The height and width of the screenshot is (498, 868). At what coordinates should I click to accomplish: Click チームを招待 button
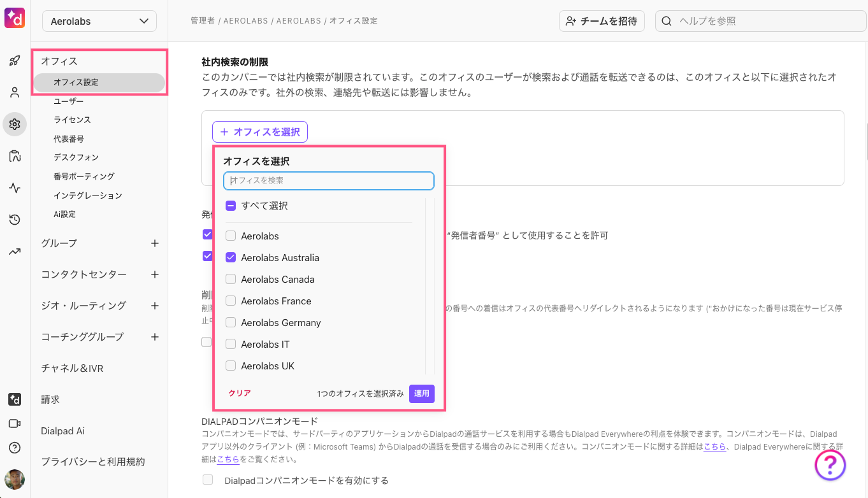[x=602, y=21]
